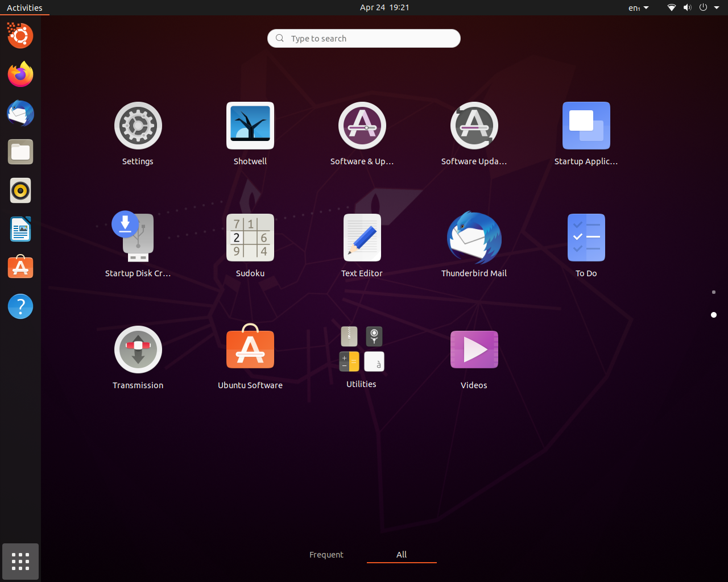The width and height of the screenshot is (728, 582).
Task: Click the volume icon in the top bar
Action: (x=687, y=7)
